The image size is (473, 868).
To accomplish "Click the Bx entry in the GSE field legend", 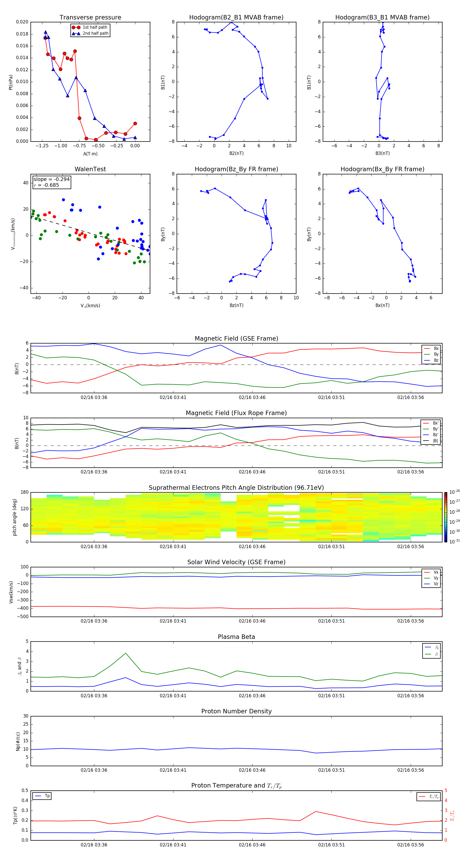I will click(431, 349).
